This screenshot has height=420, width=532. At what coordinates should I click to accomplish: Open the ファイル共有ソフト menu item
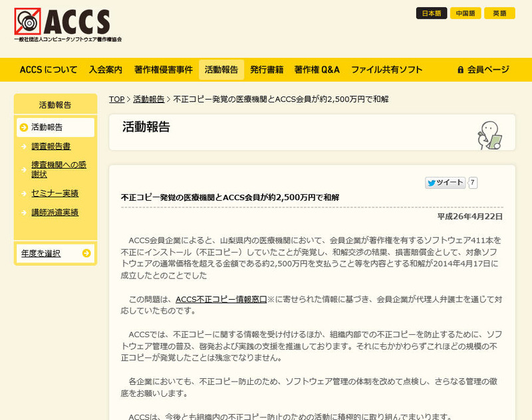[x=386, y=70]
